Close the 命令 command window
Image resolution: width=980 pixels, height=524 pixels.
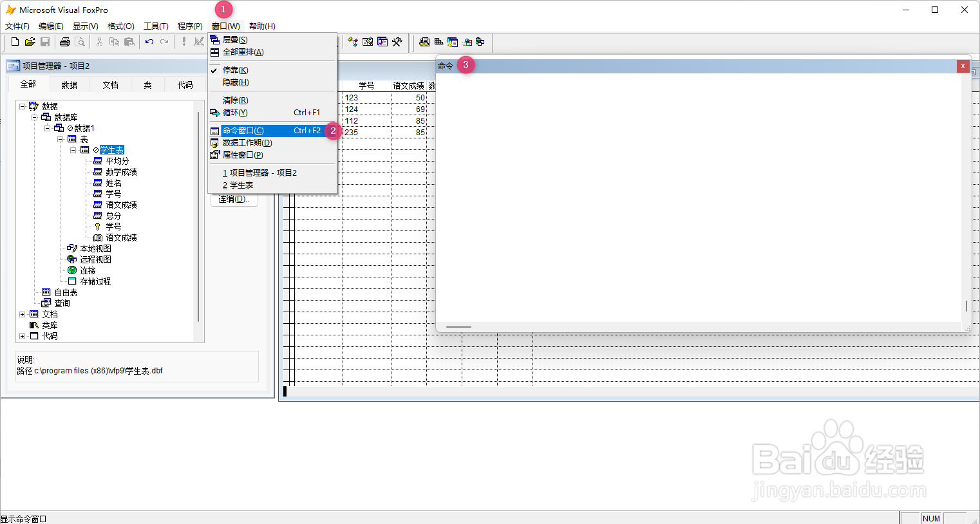[x=963, y=66]
